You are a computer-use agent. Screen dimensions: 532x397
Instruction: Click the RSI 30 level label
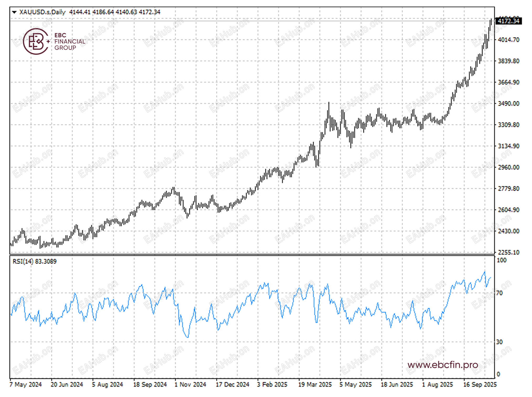(499, 342)
